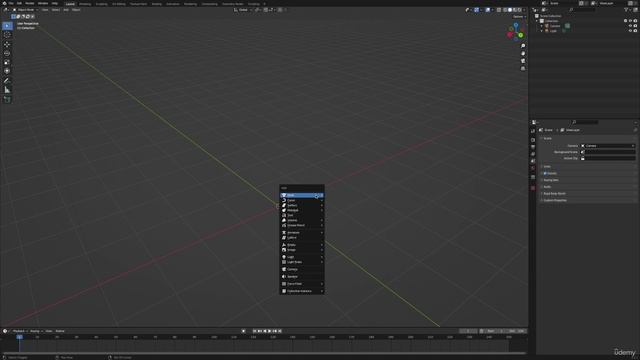The width and height of the screenshot is (640, 360).
Task: Click the viewport pan hand icon
Action: [x=523, y=53]
